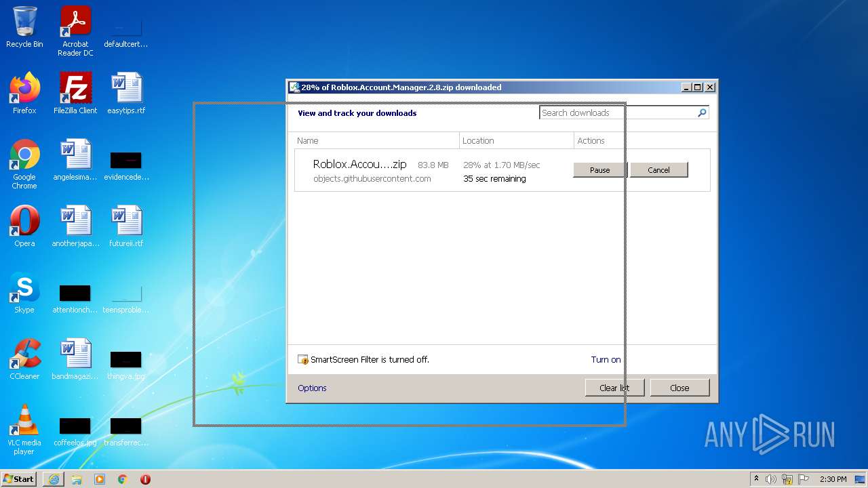Select the angelesima document icon
The width and height of the screenshot is (868, 488).
(x=75, y=160)
